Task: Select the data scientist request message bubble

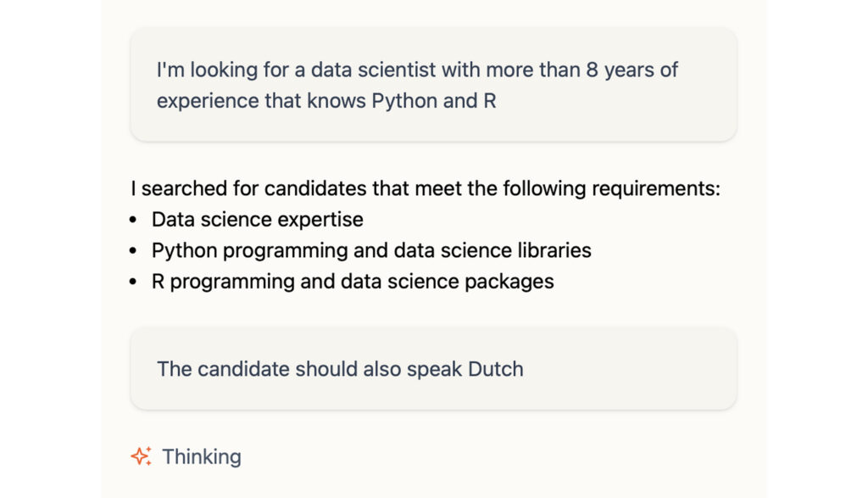Action: pyautogui.click(x=433, y=85)
